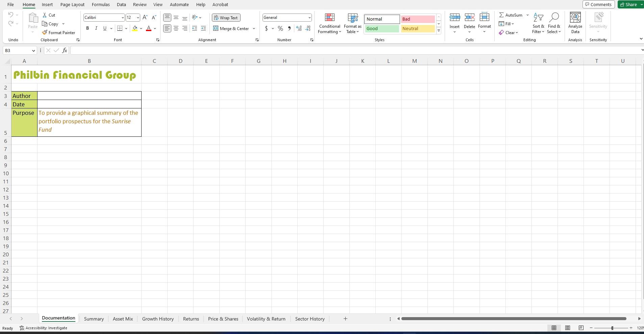
Task: Switch to the Asset Mix sheet tab
Action: [x=123, y=319]
